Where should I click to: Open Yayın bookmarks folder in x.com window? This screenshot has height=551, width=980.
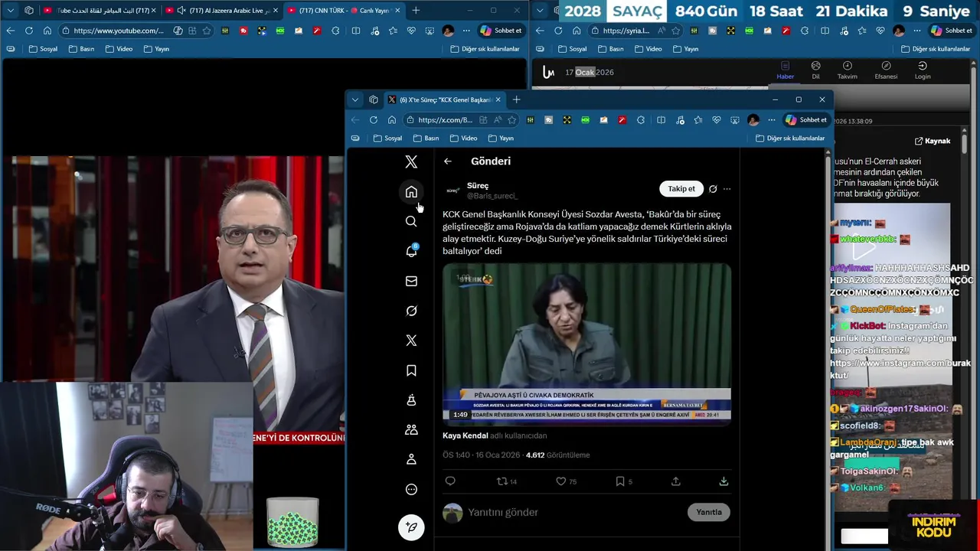tap(500, 139)
